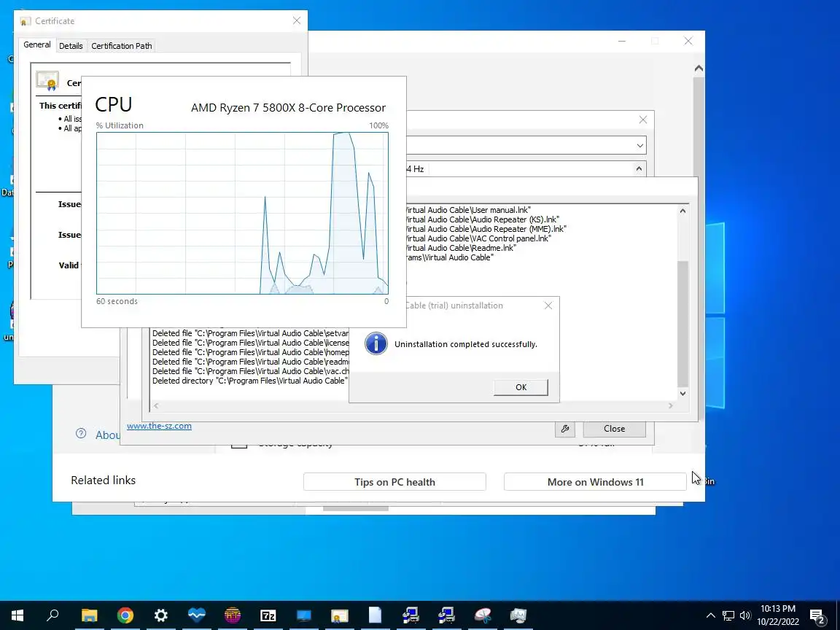Open the network tray icon

click(x=728, y=615)
